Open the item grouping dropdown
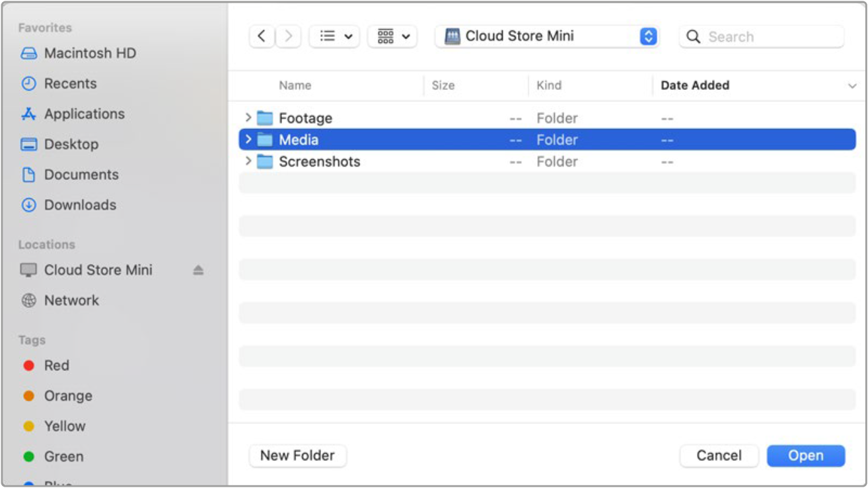The height and width of the screenshot is (488, 868). coord(392,36)
